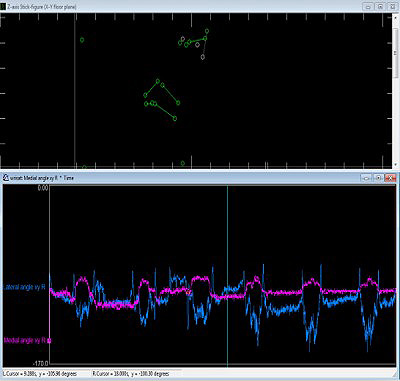This screenshot has width=400, height=381.
Task: Minimize the Medial angle graph window
Action: (366, 178)
